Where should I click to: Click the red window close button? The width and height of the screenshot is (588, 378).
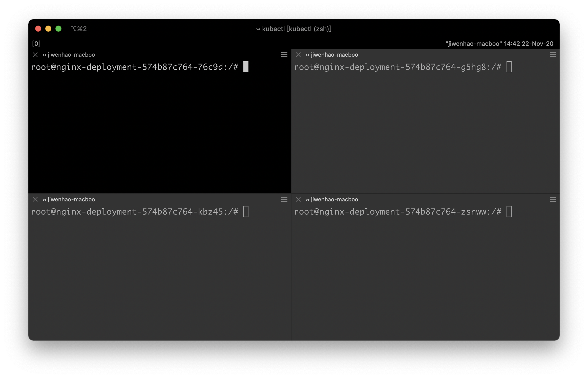[x=38, y=29]
